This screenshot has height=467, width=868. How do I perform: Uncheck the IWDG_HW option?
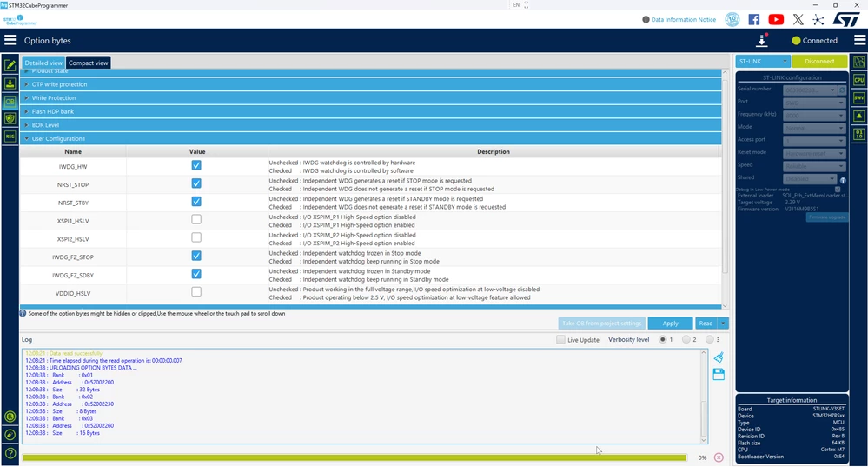pyautogui.click(x=196, y=165)
